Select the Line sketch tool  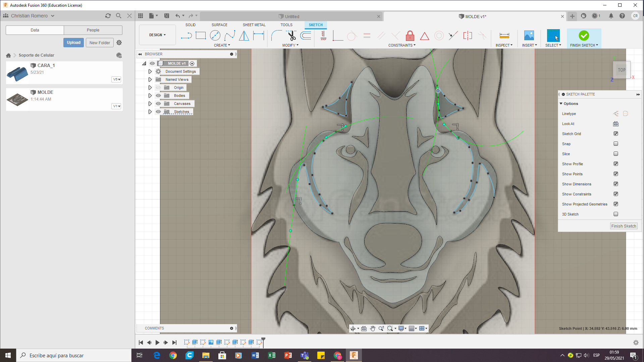click(x=186, y=36)
